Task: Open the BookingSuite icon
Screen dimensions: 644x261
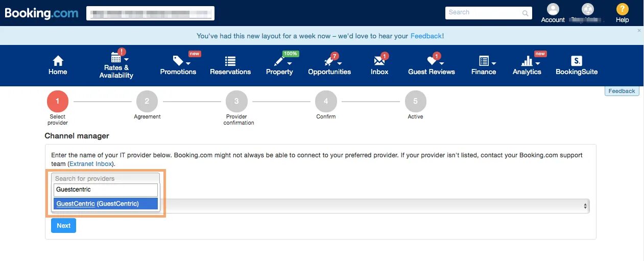Action: [x=577, y=61]
